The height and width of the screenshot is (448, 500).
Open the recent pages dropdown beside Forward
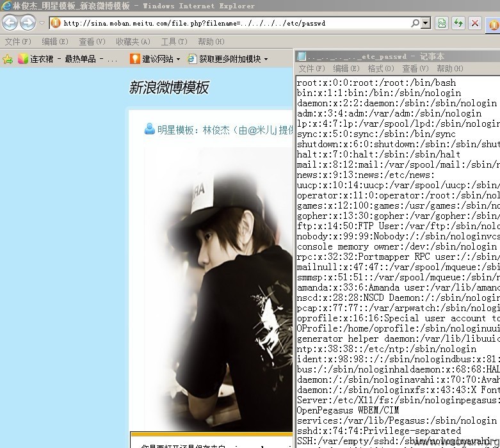tap(42, 23)
